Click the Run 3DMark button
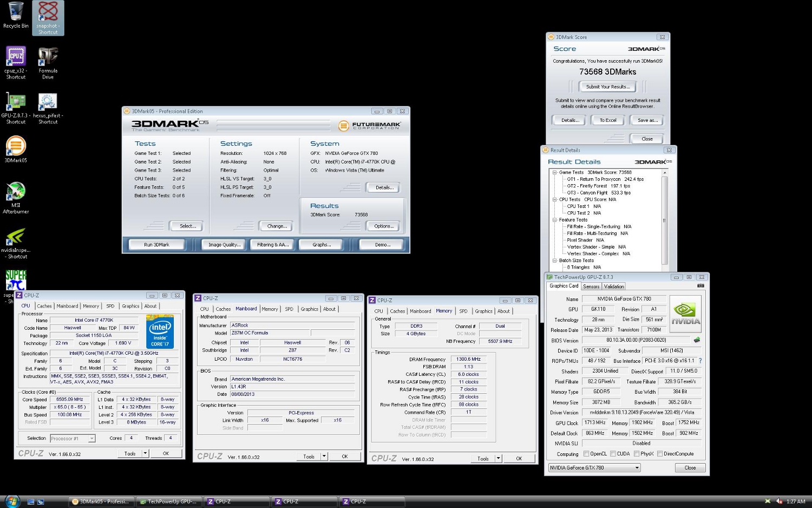 [156, 245]
